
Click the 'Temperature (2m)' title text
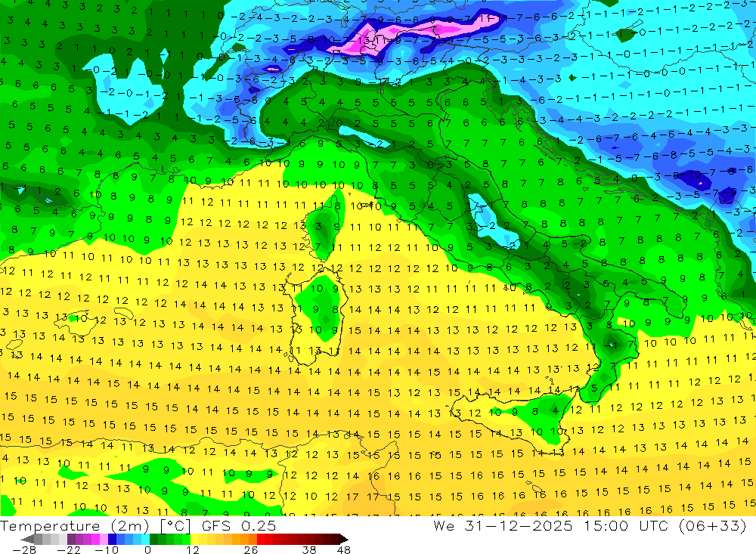tap(74, 526)
